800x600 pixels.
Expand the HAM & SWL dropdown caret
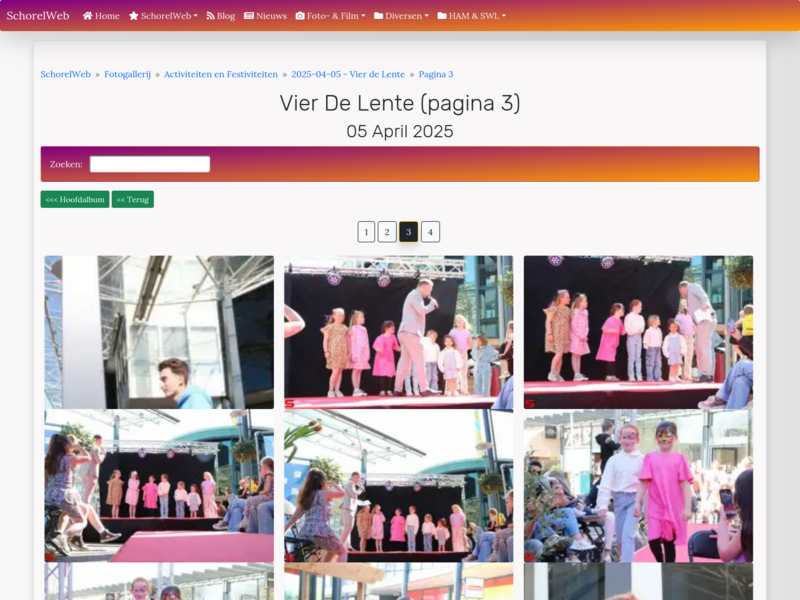coord(504,16)
